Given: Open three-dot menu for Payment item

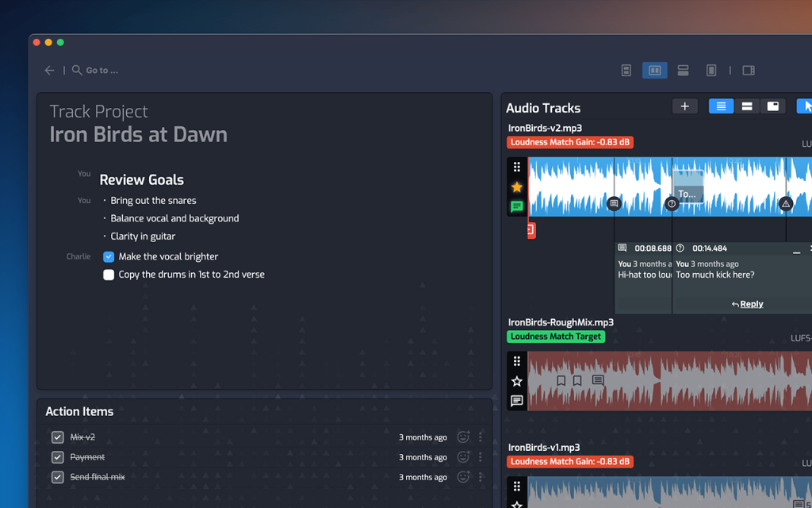Looking at the screenshot, I should 481,457.
